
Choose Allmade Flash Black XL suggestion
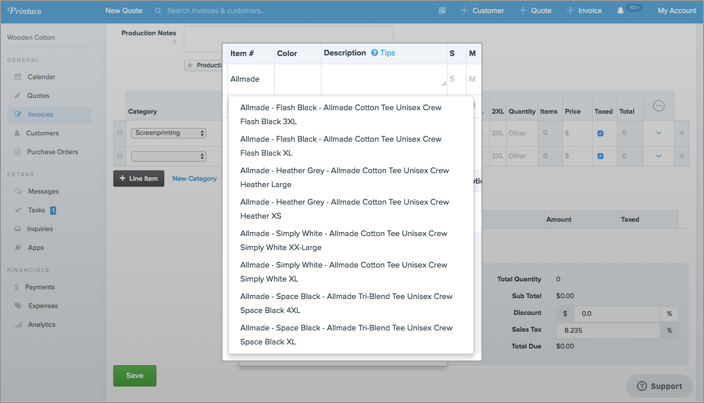(351, 146)
